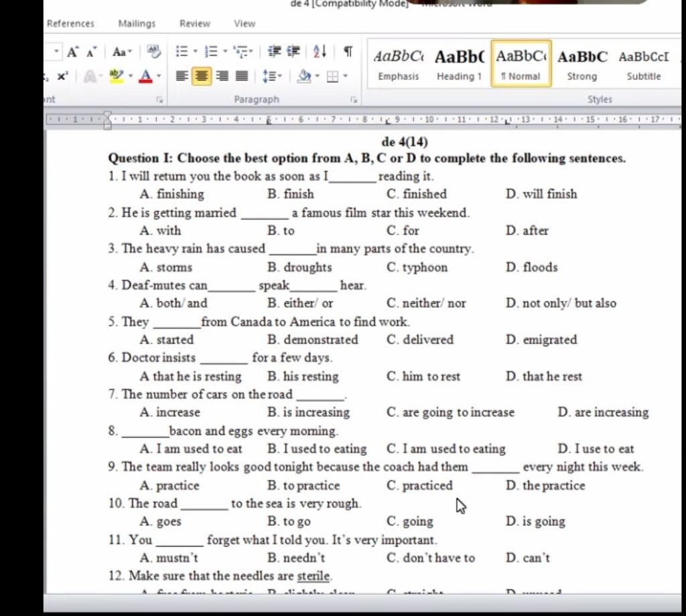Expand the font color dropdown arrow
This screenshot has height=616, width=686.
pyautogui.click(x=159, y=76)
